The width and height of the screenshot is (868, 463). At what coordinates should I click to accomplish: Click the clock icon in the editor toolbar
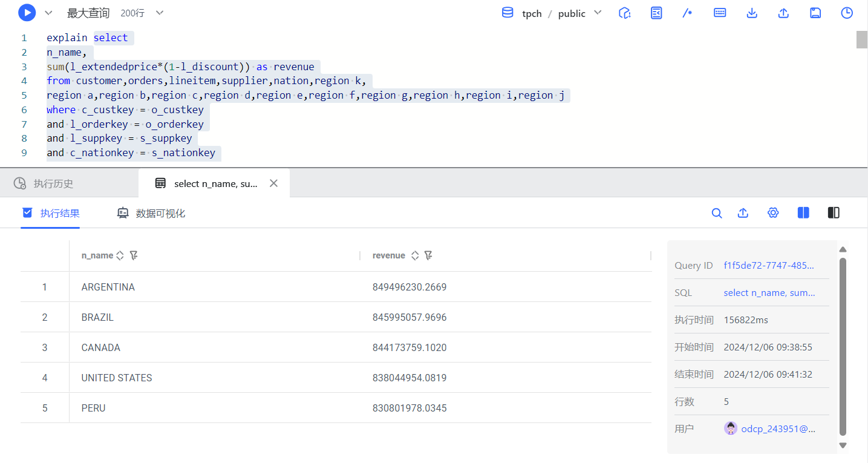(x=847, y=13)
